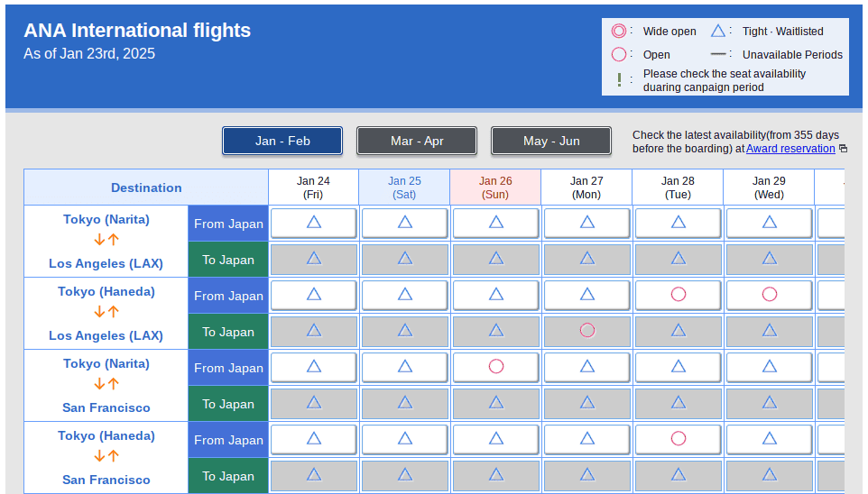Click To Japan label for Haneda-LAX route
The height and width of the screenshot is (494, 868).
pyautogui.click(x=228, y=332)
